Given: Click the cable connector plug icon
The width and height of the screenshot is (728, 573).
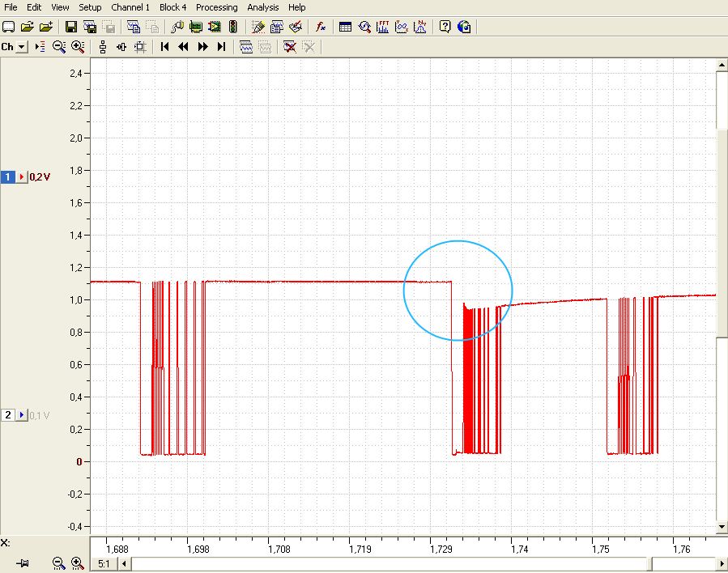Looking at the screenshot, I should point(177,27).
